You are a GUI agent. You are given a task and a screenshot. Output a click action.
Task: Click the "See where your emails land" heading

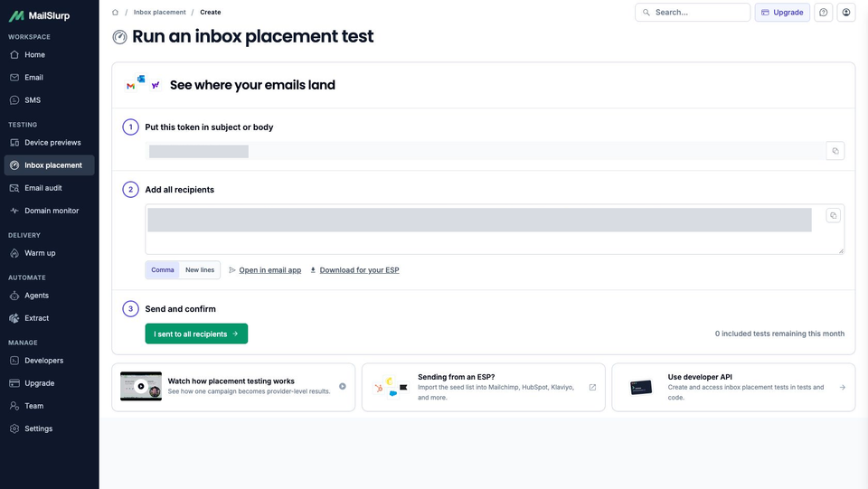(x=252, y=85)
